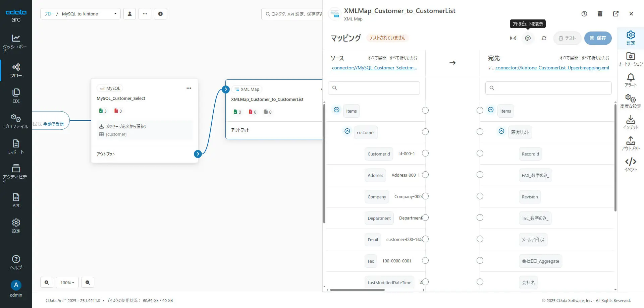Switch to the 高度な設定 tab

click(630, 101)
